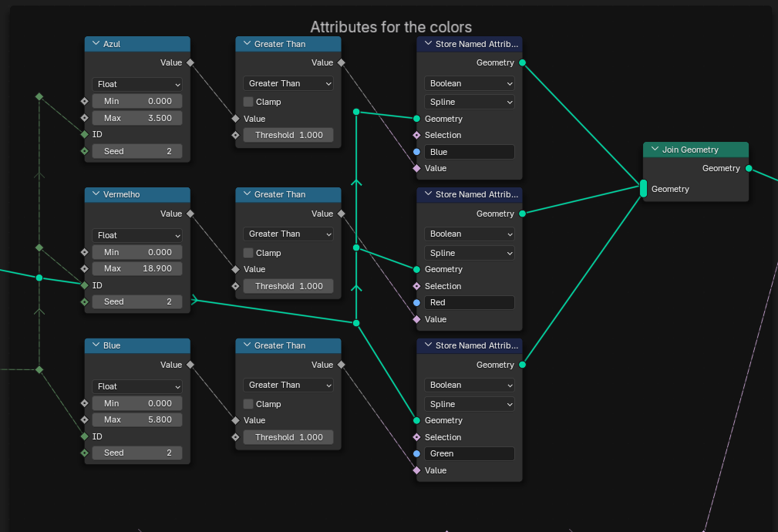Open the Greater Than operation dropdown beside Blue node
Image resolution: width=778 pixels, height=532 pixels.
[x=288, y=385]
